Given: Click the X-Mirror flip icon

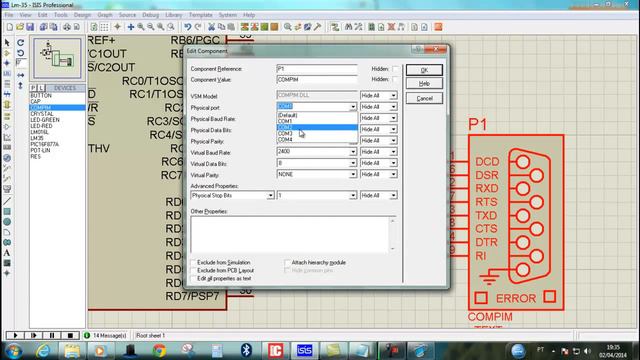Looking at the screenshot, I should 20,76.
